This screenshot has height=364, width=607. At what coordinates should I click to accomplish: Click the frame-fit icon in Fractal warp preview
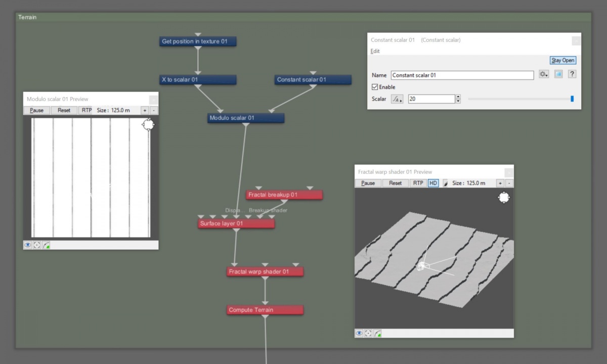tap(368, 334)
